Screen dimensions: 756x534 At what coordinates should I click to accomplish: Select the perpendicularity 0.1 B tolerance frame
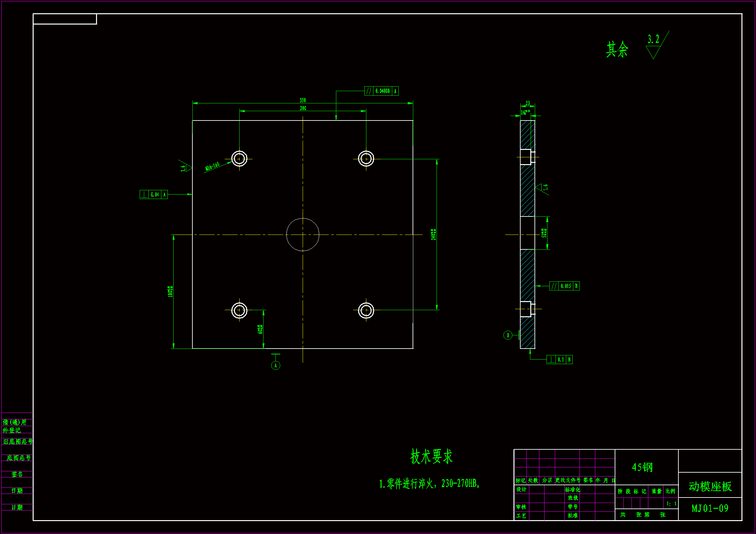559,360
